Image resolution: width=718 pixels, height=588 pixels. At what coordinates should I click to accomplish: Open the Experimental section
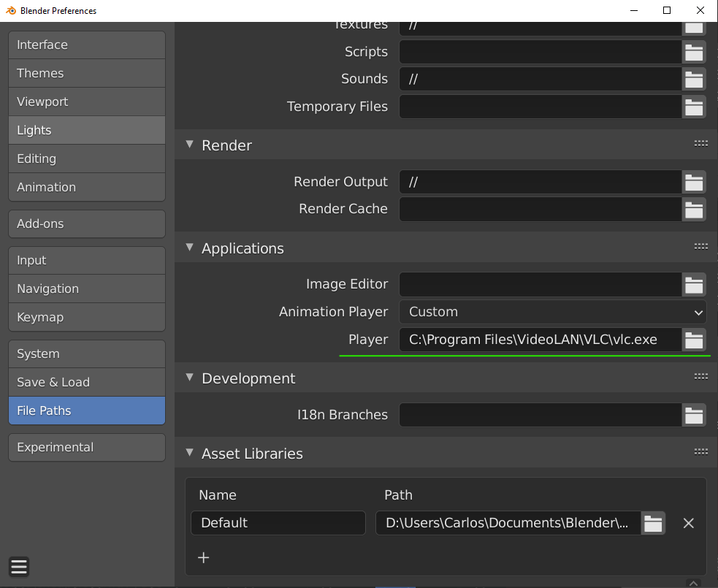click(86, 447)
